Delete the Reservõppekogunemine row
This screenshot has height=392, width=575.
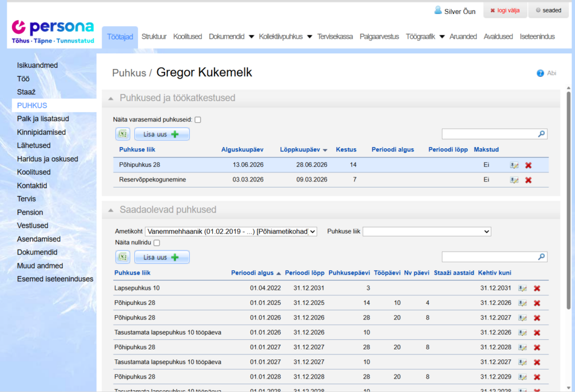[x=528, y=180]
